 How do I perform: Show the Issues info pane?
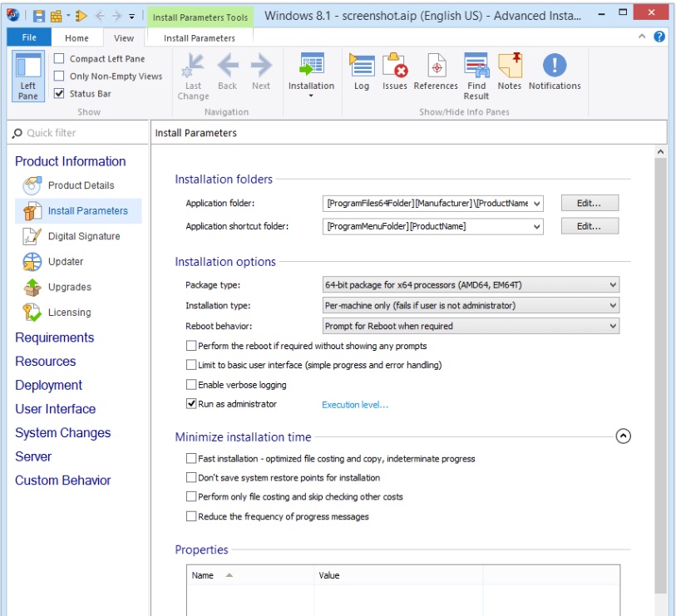click(x=394, y=71)
